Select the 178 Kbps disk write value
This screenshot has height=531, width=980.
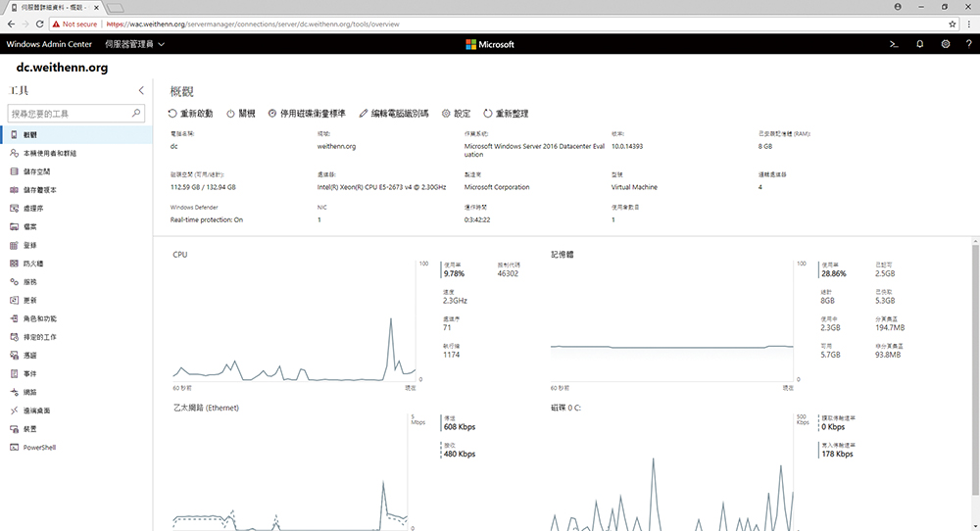838,455
